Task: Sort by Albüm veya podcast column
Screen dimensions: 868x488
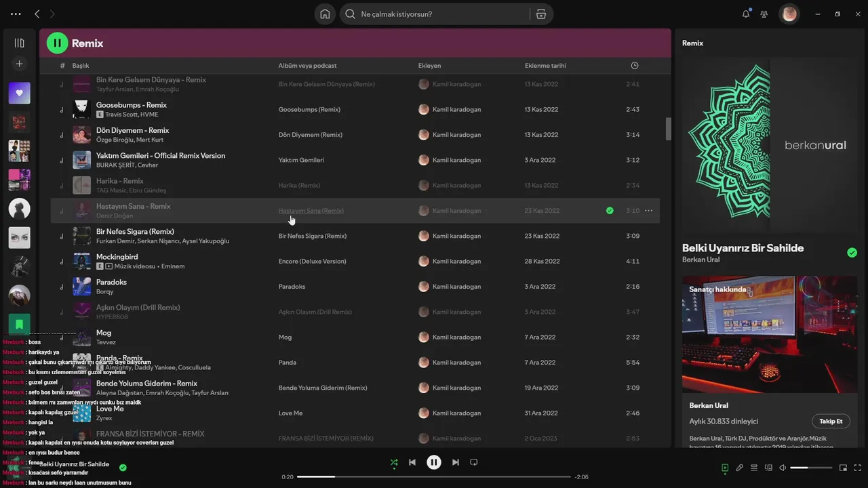Action: [307, 66]
